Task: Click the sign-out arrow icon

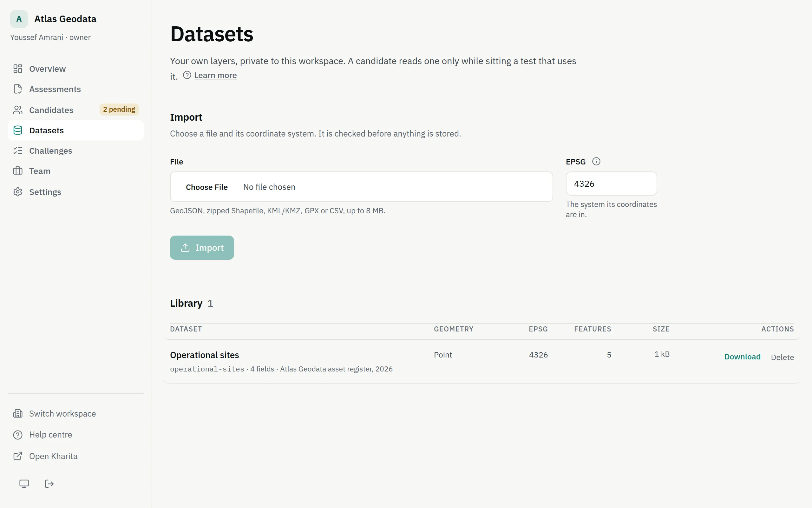Action: point(49,484)
